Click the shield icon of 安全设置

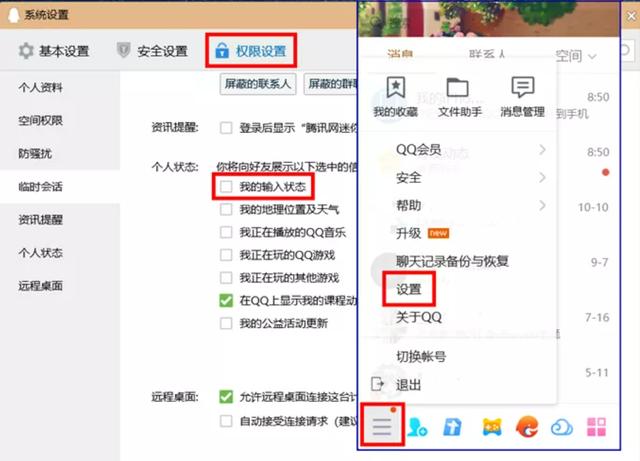[x=123, y=50]
